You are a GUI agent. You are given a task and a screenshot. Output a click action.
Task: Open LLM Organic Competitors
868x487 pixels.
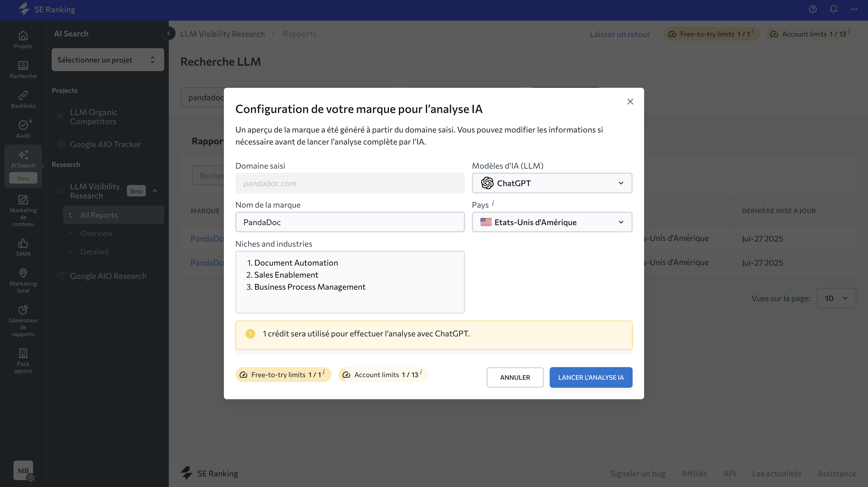point(94,117)
